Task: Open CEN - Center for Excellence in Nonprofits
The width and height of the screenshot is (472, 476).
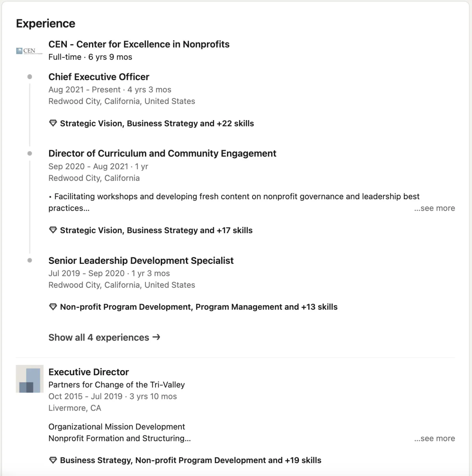Action: click(139, 44)
